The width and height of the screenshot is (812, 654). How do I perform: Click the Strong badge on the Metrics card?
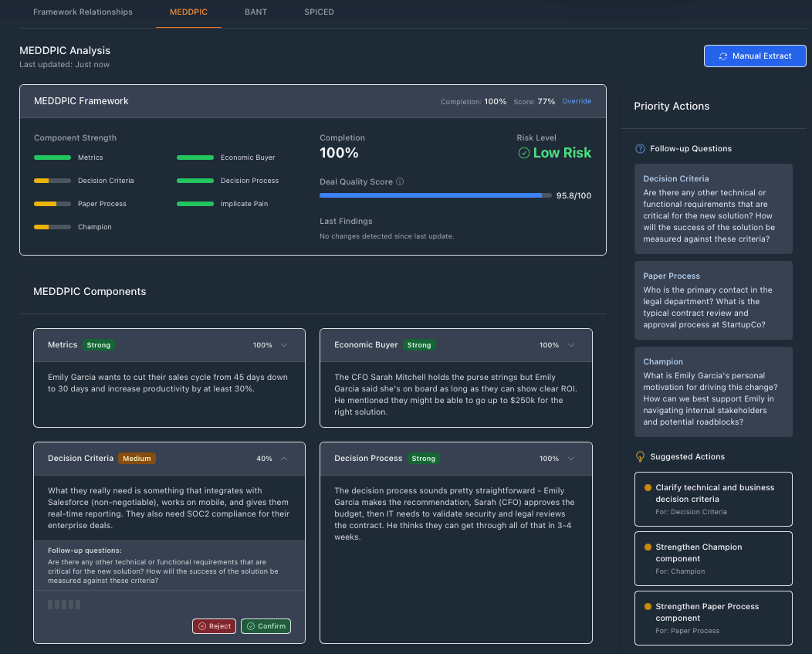[x=99, y=345]
